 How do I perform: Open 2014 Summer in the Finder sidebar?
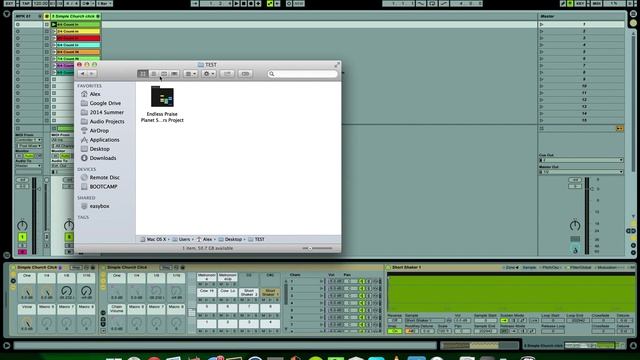107,112
